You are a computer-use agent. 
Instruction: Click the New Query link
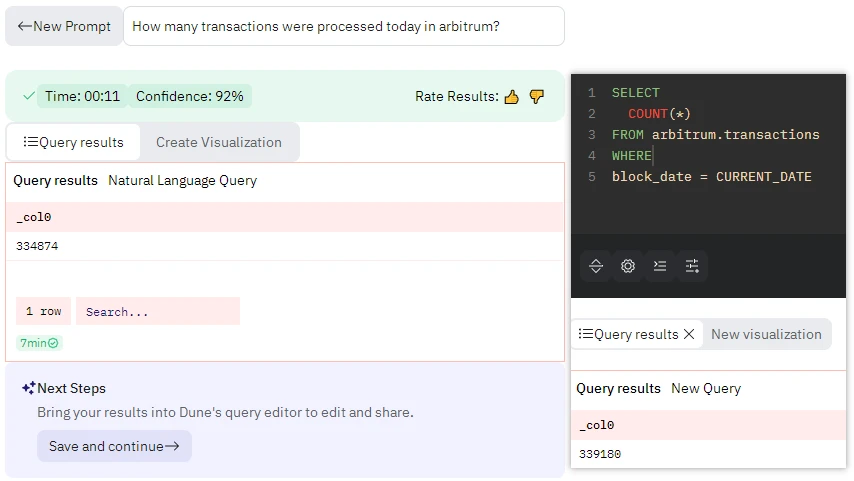706,388
